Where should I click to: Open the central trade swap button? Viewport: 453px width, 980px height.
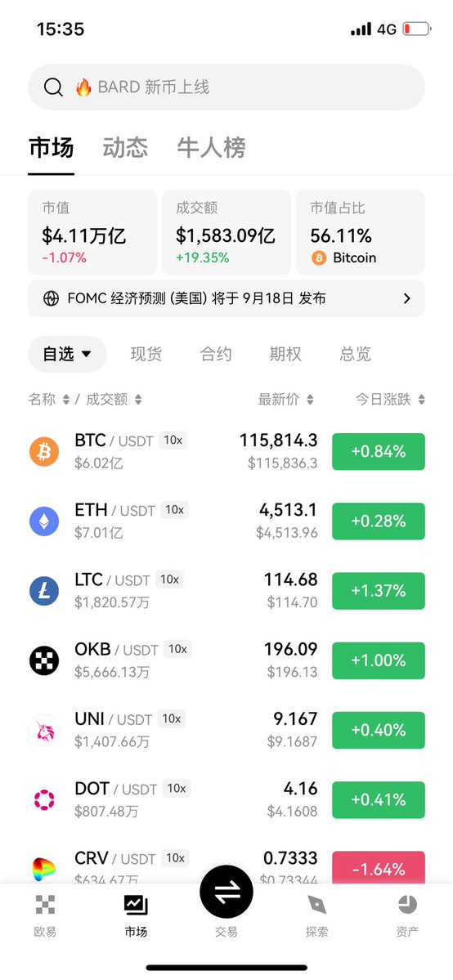point(226,892)
